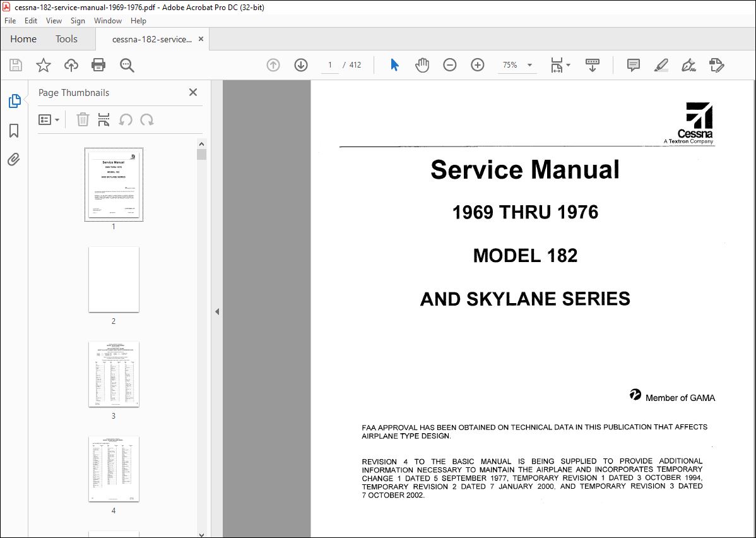Image resolution: width=756 pixels, height=538 pixels.
Task: Click the 'Service Manual' title text
Action: click(x=525, y=170)
